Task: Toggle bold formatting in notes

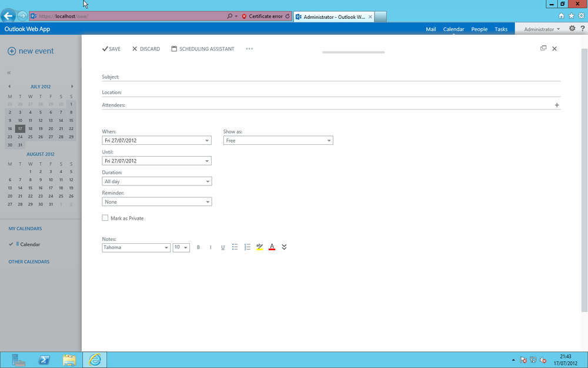Action: pos(198,247)
